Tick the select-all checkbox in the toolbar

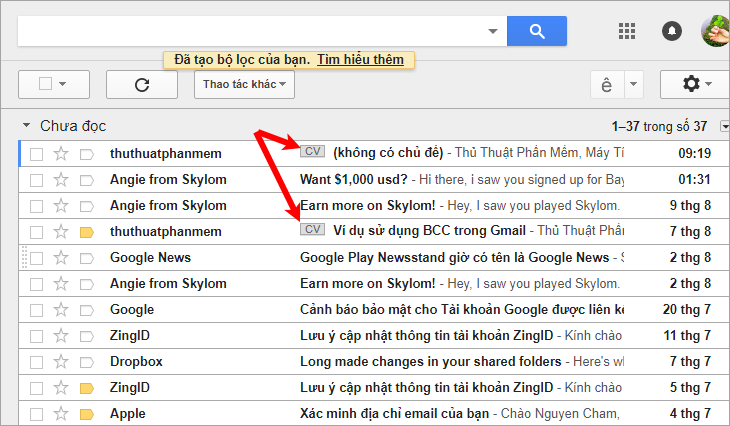[45, 84]
